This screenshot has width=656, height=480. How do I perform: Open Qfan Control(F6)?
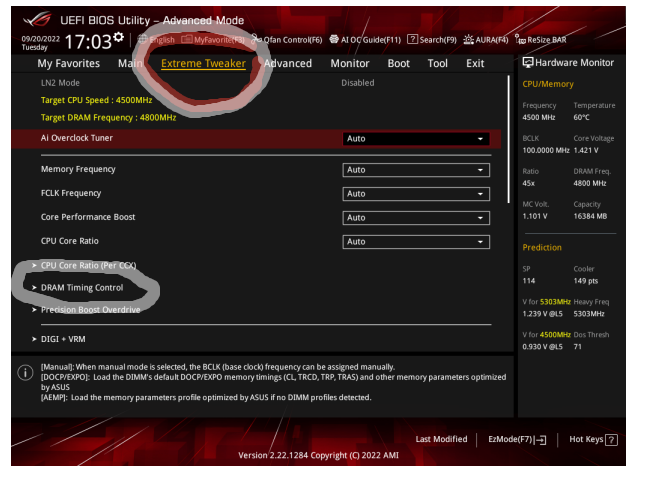pyautogui.click(x=287, y=40)
